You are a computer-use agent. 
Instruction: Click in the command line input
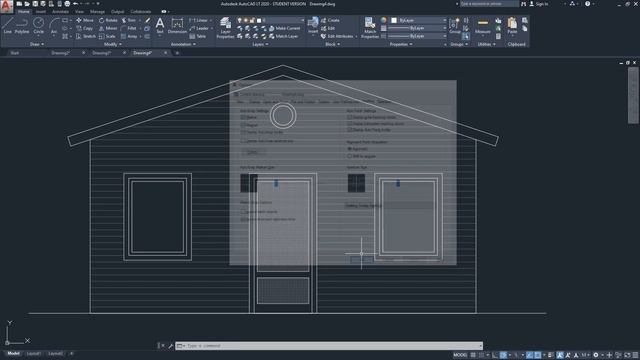(329, 346)
